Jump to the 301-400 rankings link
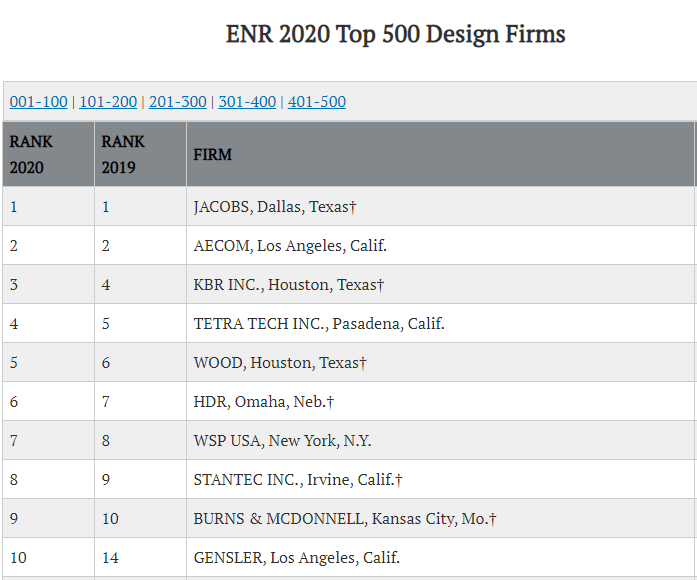 (247, 102)
